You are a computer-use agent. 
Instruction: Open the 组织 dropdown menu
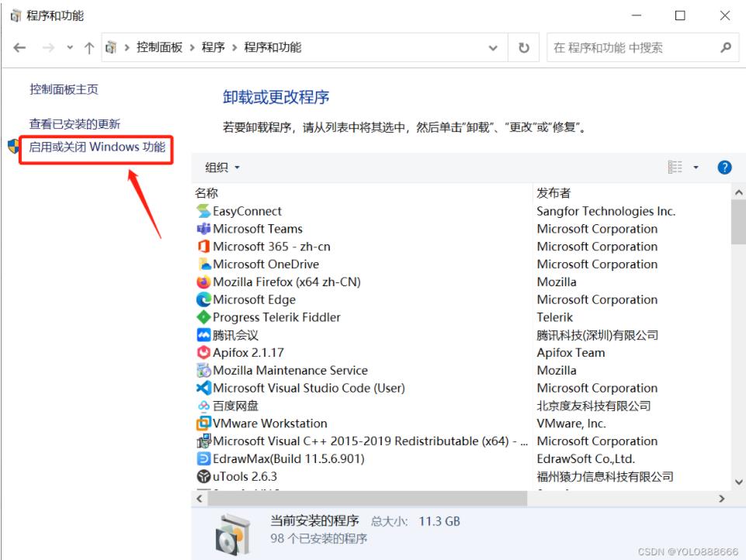coord(222,168)
